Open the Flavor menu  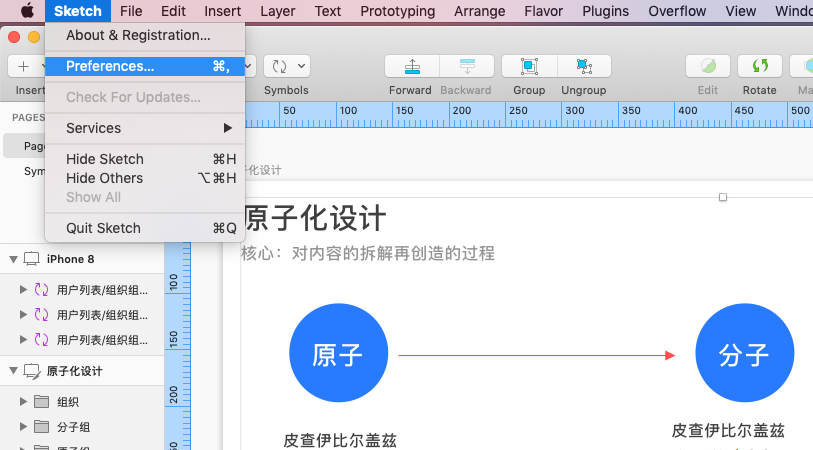click(543, 11)
